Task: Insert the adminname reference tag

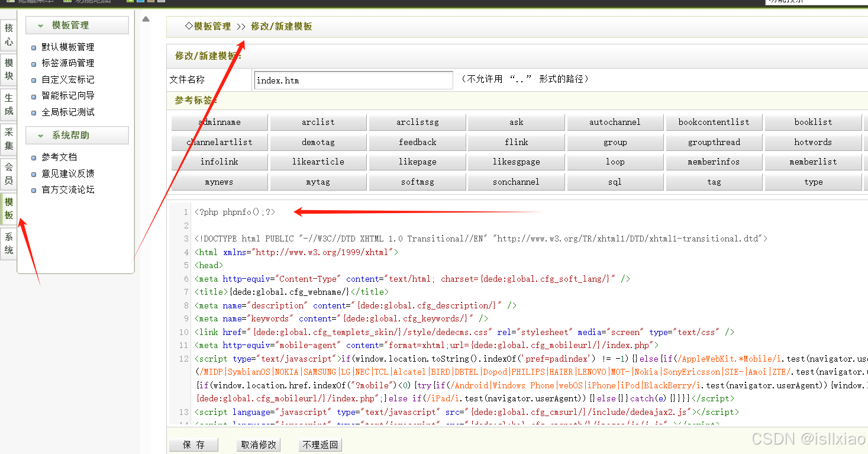Action: click(x=219, y=122)
